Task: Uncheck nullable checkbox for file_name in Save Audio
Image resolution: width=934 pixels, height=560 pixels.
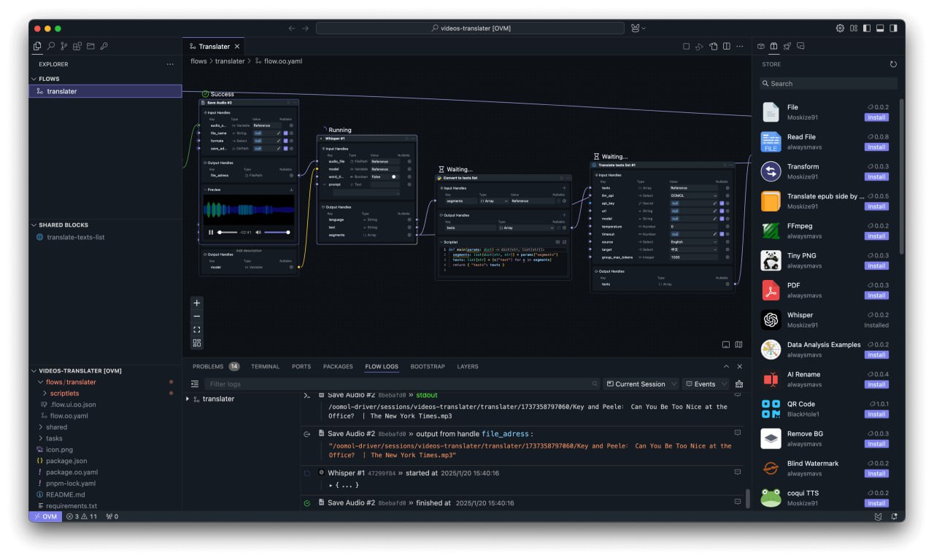Action: click(285, 133)
